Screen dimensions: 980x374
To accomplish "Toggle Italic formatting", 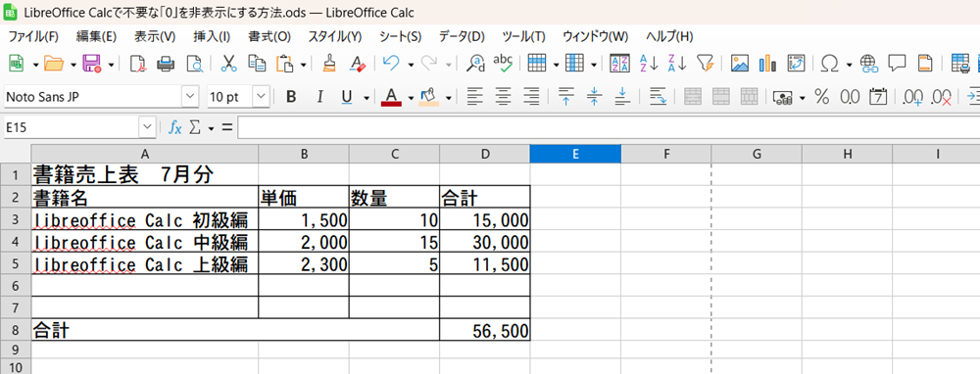I will pos(319,97).
